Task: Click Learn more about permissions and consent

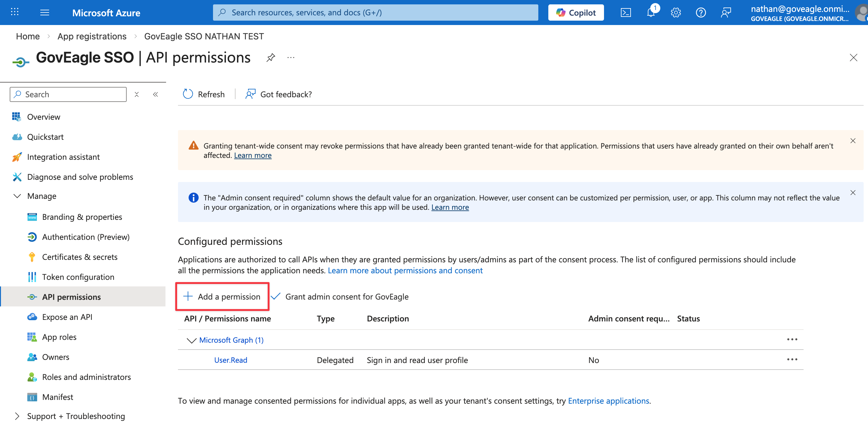Action: point(405,270)
